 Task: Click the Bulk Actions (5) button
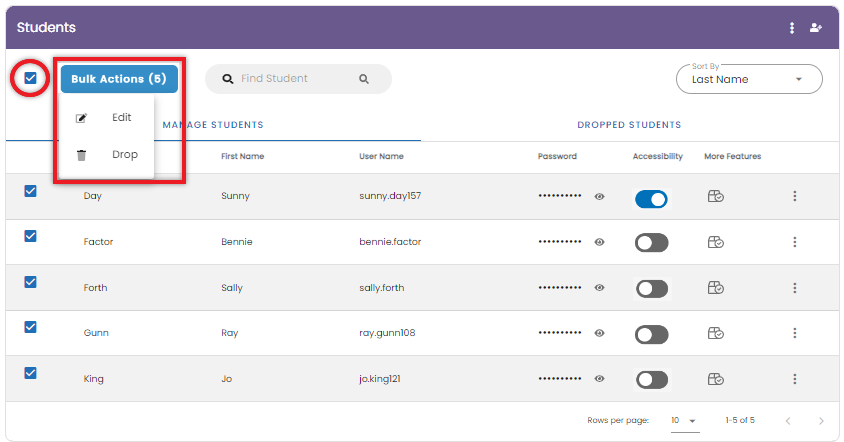pos(119,79)
